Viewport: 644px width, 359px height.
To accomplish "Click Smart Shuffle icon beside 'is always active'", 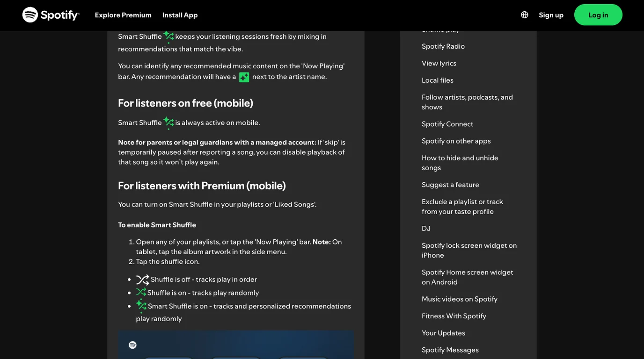I will coord(168,122).
